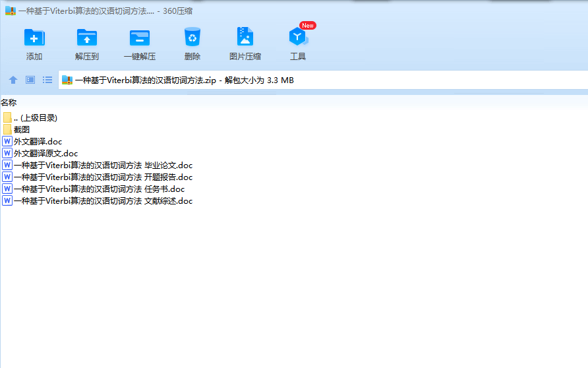Screen dimensions: 588x368
Task: Go up one level with the arrow icon
Action: [x=13, y=80]
